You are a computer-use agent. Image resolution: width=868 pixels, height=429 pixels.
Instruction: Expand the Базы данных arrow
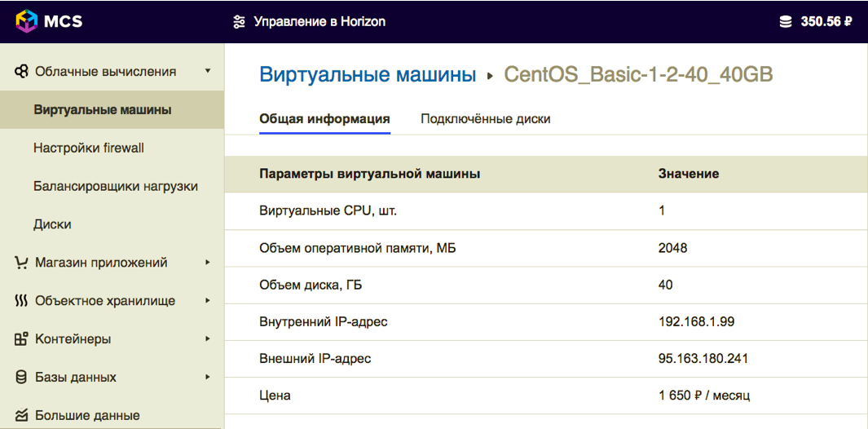[208, 377]
